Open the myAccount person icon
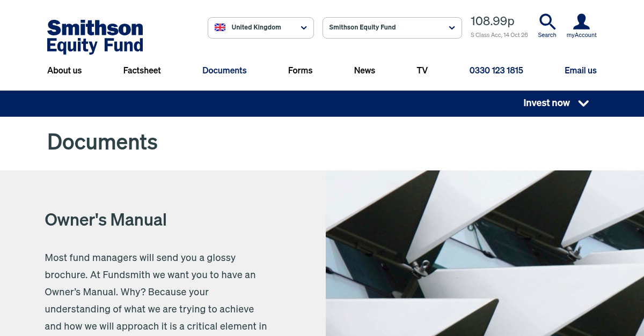 click(x=581, y=22)
